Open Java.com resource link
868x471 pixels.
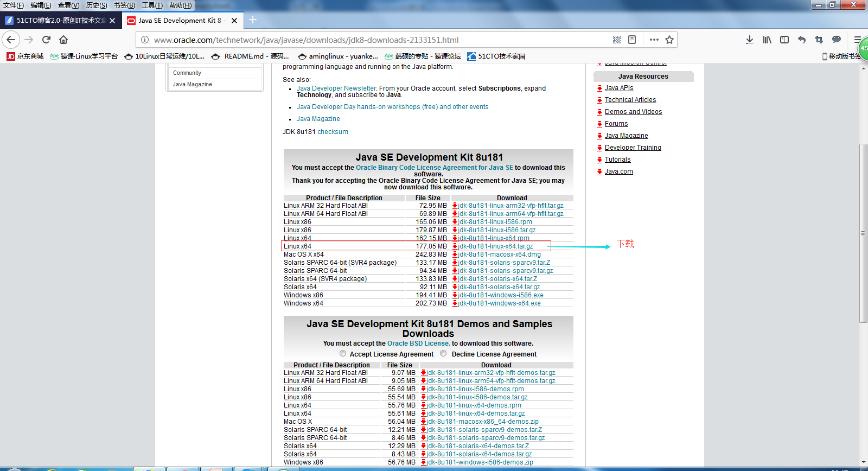tap(618, 171)
